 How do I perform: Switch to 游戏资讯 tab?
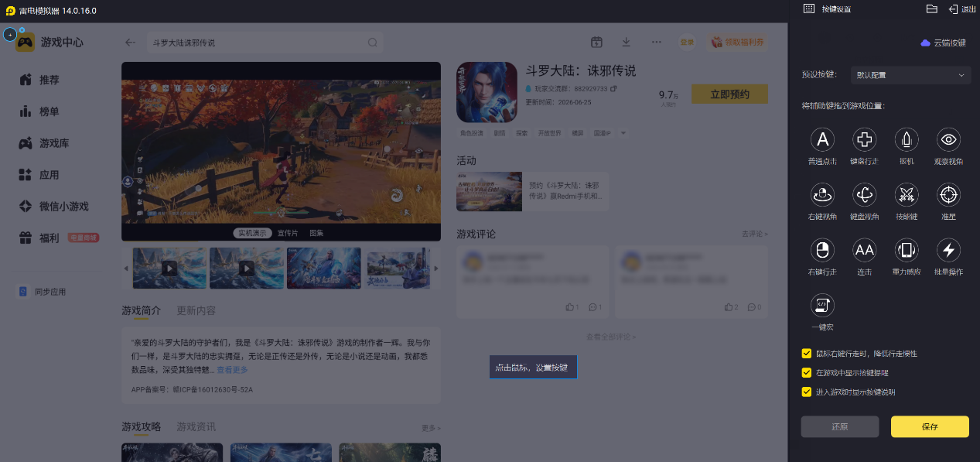(196, 426)
